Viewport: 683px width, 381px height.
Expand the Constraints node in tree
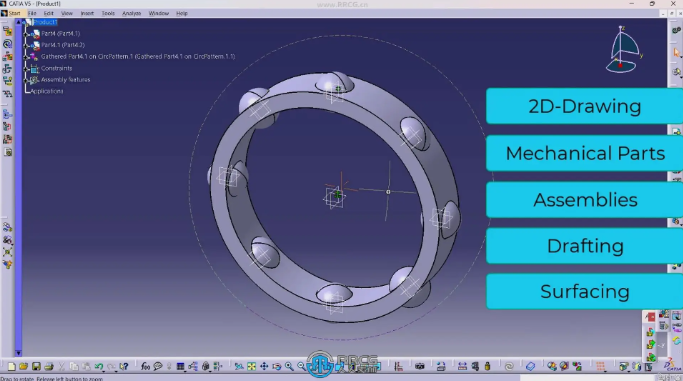click(x=27, y=68)
